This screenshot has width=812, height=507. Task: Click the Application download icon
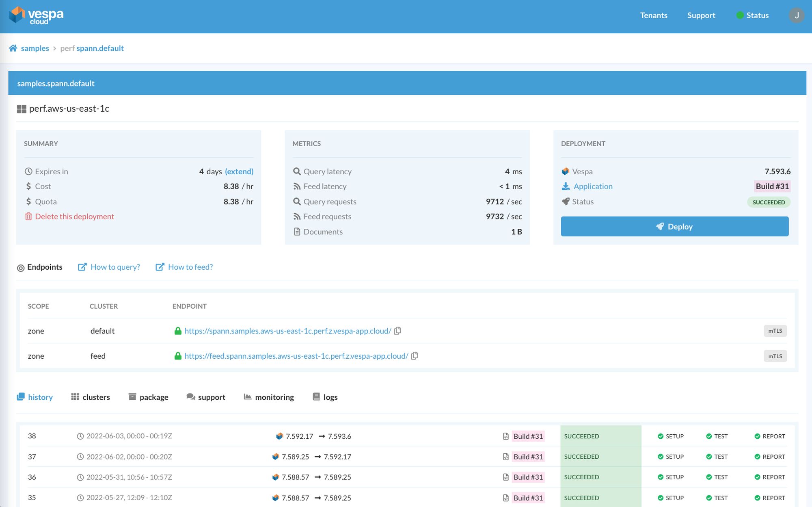(566, 186)
